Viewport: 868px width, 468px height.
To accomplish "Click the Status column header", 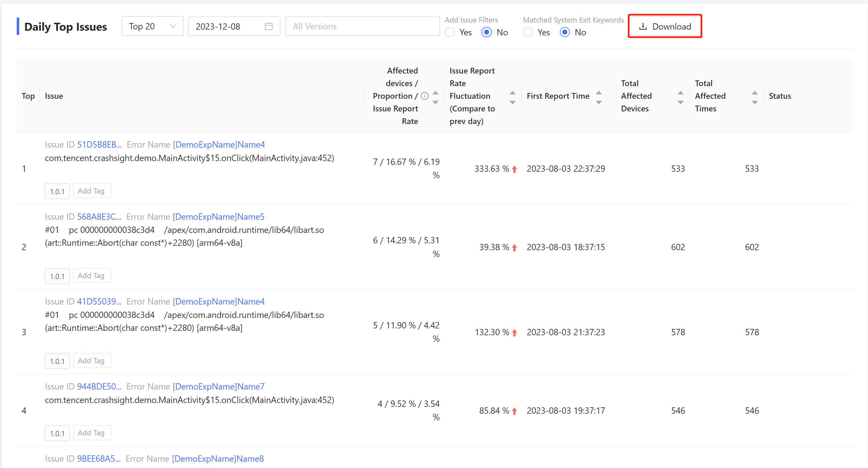I will pyautogui.click(x=780, y=96).
